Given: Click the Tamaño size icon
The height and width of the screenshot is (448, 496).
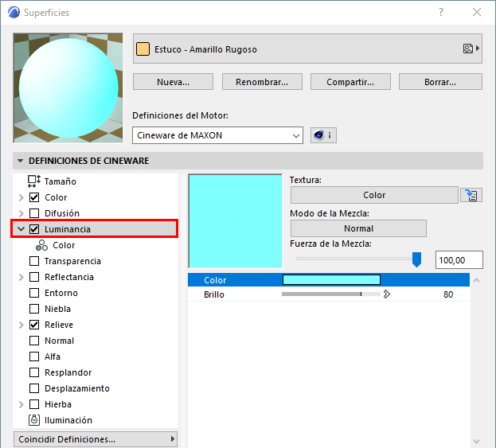Looking at the screenshot, I should point(34,181).
